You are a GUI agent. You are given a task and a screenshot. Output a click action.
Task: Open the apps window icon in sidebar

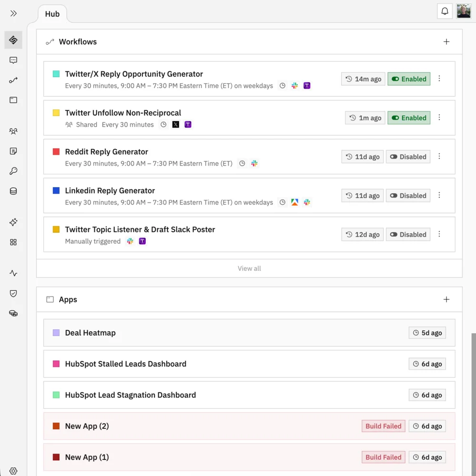click(13, 100)
